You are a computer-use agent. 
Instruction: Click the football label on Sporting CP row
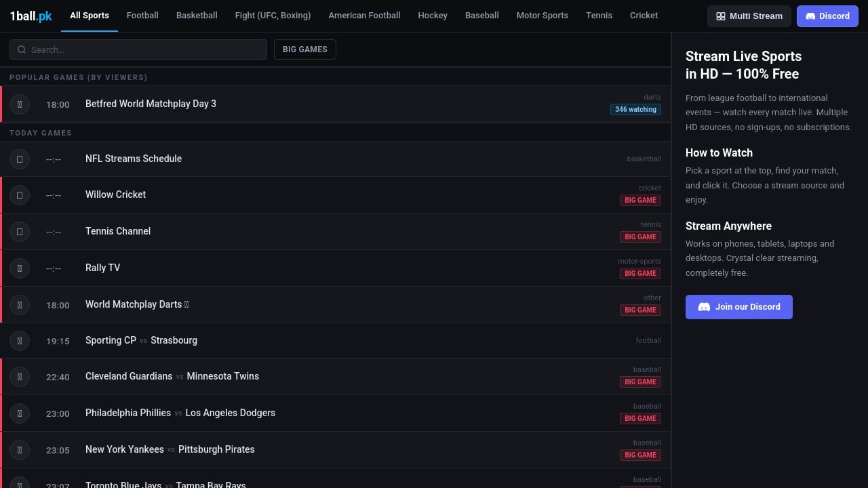coord(648,341)
